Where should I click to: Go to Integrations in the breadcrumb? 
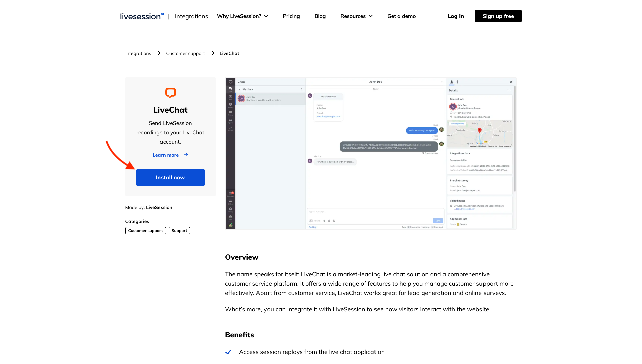point(138,53)
